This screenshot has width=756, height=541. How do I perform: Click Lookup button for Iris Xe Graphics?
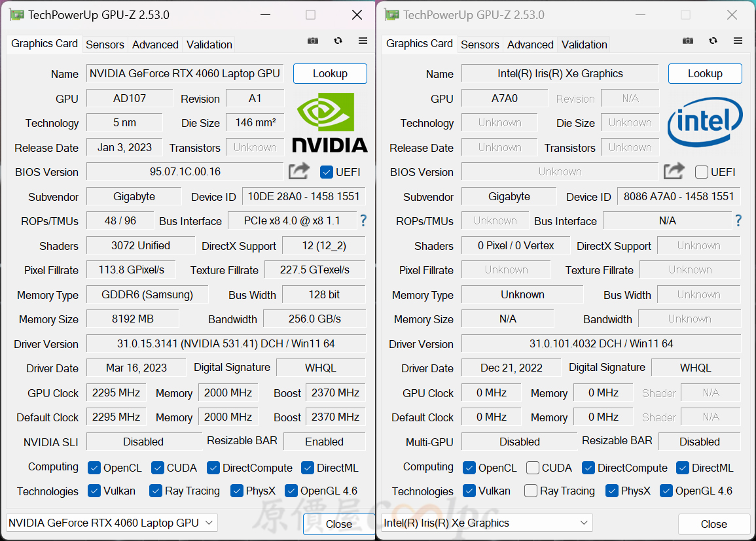pyautogui.click(x=706, y=73)
